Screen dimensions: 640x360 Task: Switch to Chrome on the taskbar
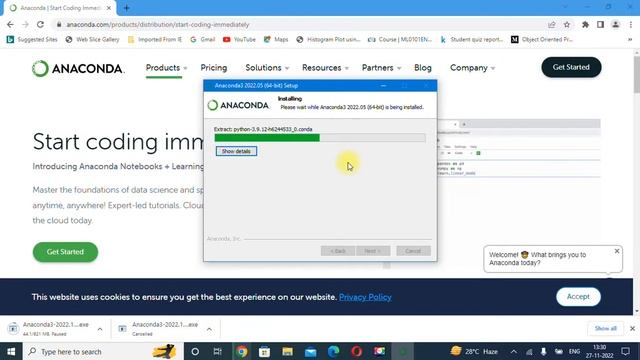[x=241, y=351]
